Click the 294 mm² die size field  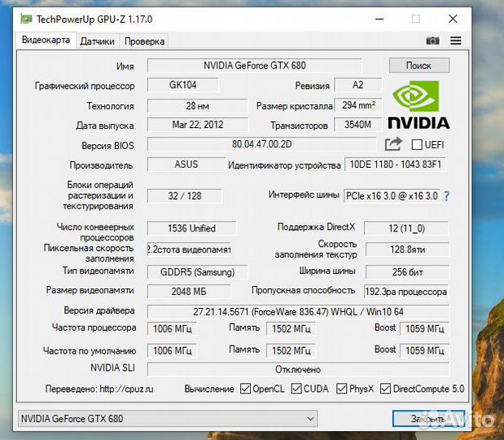[357, 105]
